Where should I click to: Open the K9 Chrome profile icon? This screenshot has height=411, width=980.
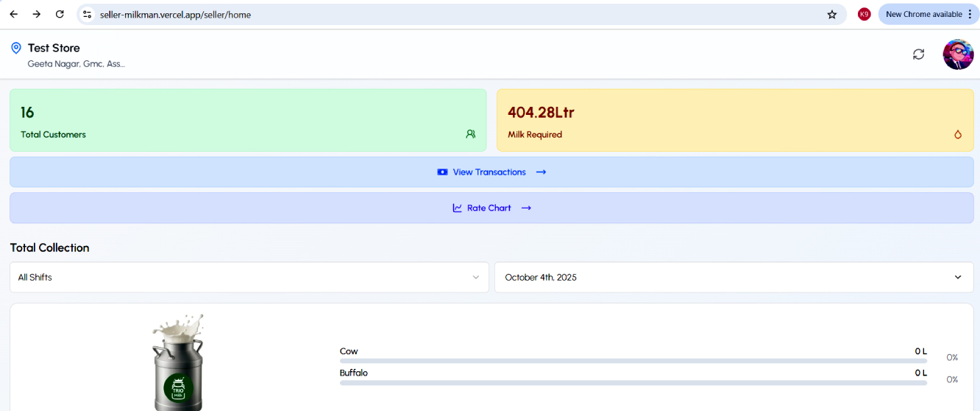(864, 14)
